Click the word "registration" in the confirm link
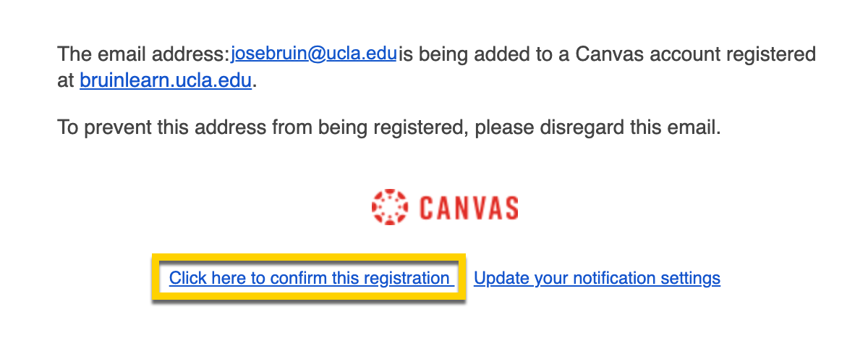868x362 pixels. click(407, 278)
